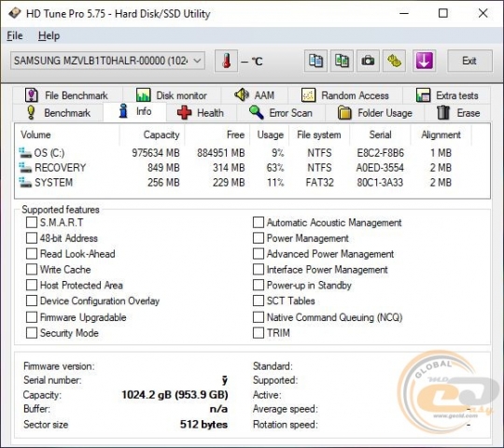504x448 pixels.
Task: Click the red cross Health icon
Action: click(184, 113)
